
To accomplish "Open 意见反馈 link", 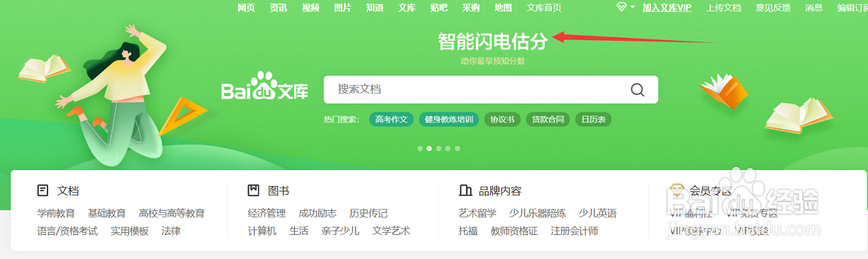I will click(773, 8).
